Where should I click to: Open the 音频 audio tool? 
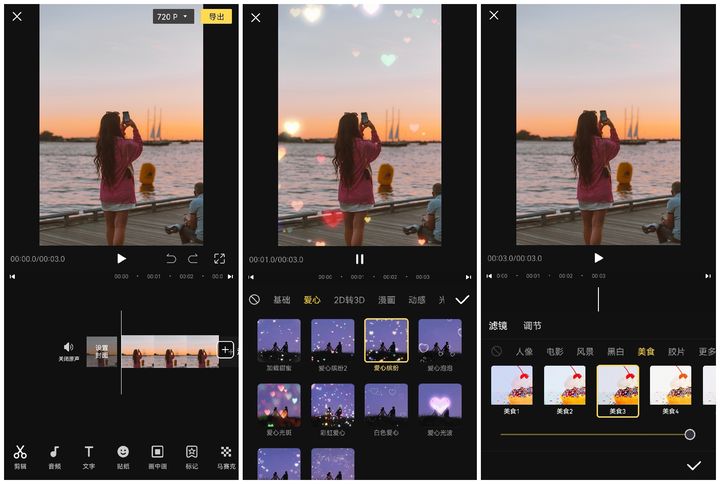tap(54, 457)
